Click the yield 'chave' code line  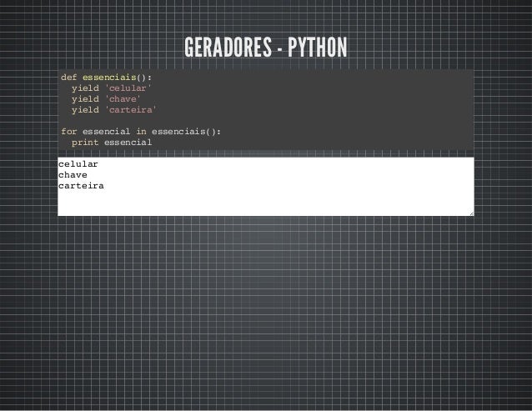[x=106, y=99]
